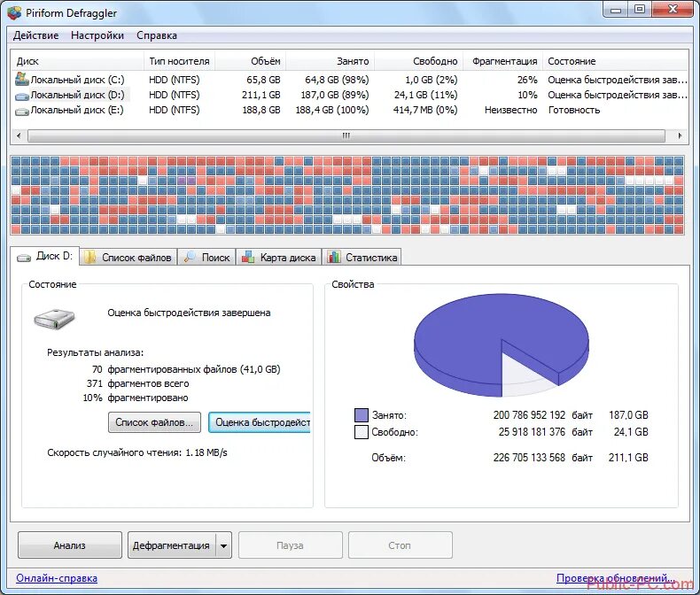Click the large hard drive icon in Состояние
Viewport: 700px width, 595px height.
(54, 318)
